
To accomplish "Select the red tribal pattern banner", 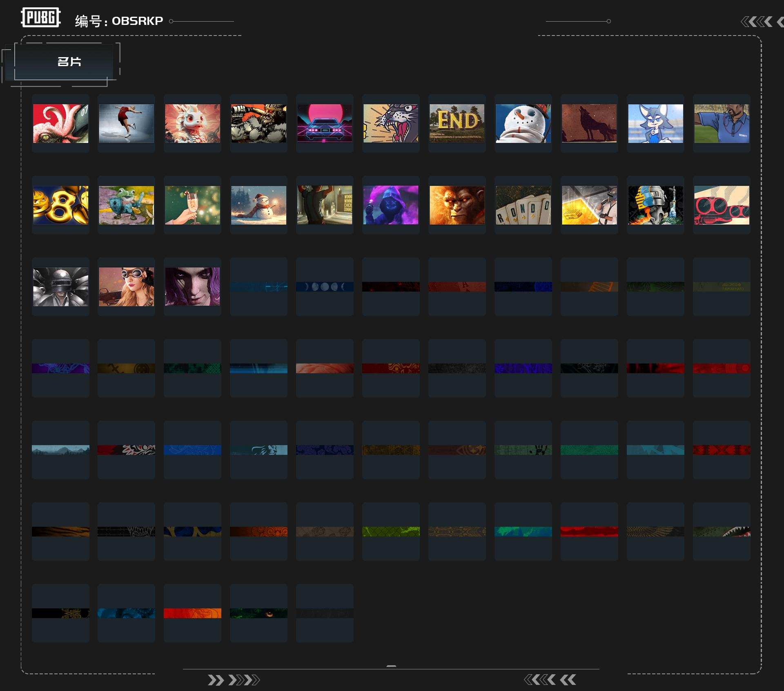I will [x=722, y=450].
